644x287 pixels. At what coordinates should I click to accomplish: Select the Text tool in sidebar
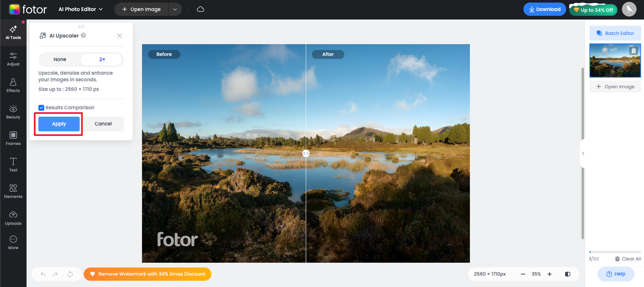[x=13, y=165]
